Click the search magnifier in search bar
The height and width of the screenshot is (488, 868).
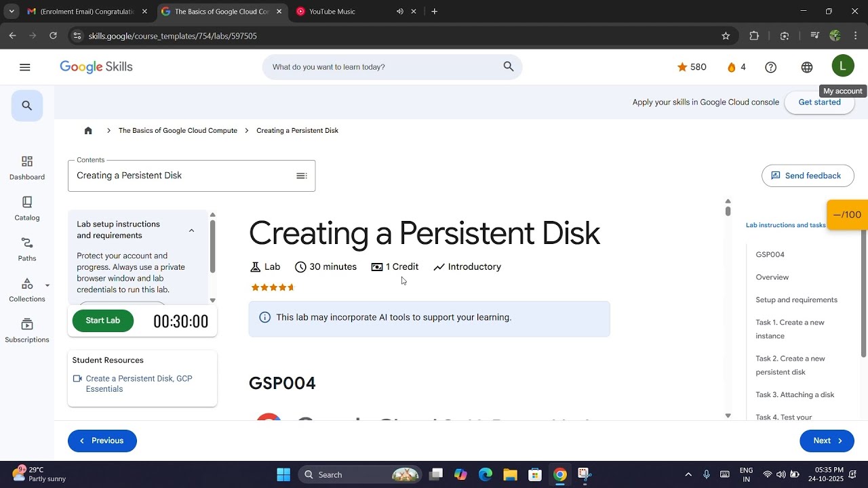tap(509, 66)
